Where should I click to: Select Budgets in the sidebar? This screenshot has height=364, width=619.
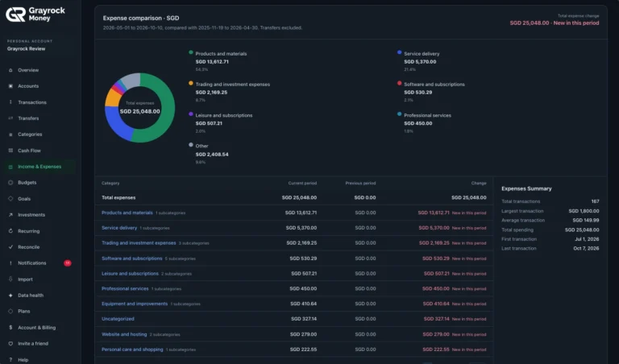27,183
